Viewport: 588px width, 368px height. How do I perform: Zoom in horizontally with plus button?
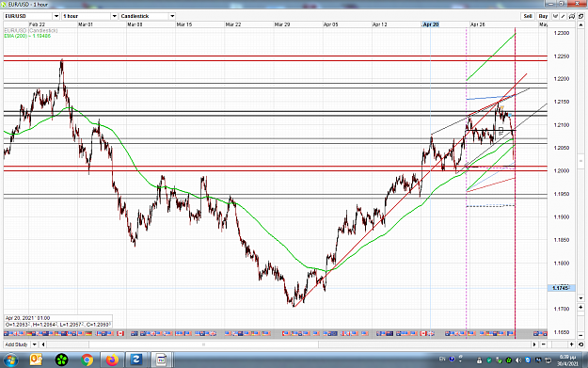571,344
